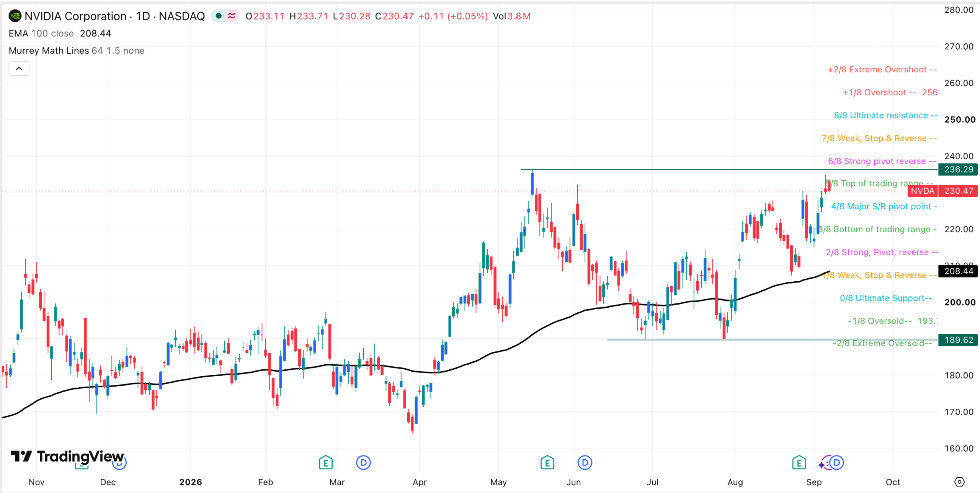Click the Vol 3.8 M value

pyautogui.click(x=512, y=16)
